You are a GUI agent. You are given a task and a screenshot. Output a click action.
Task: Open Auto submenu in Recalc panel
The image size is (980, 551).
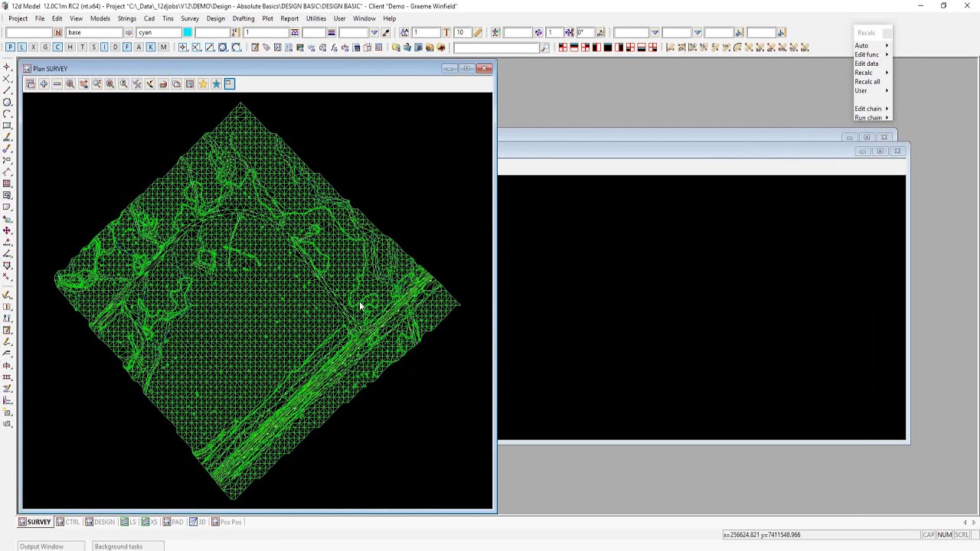(871, 46)
